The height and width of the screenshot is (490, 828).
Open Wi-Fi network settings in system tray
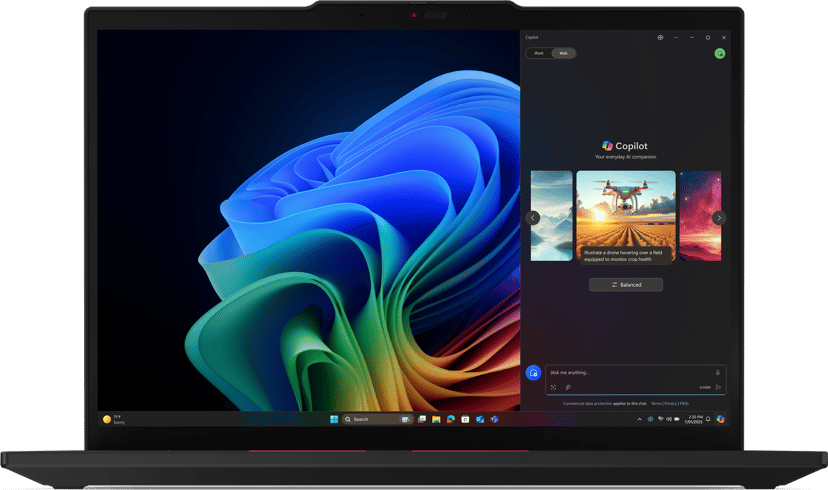pos(661,419)
